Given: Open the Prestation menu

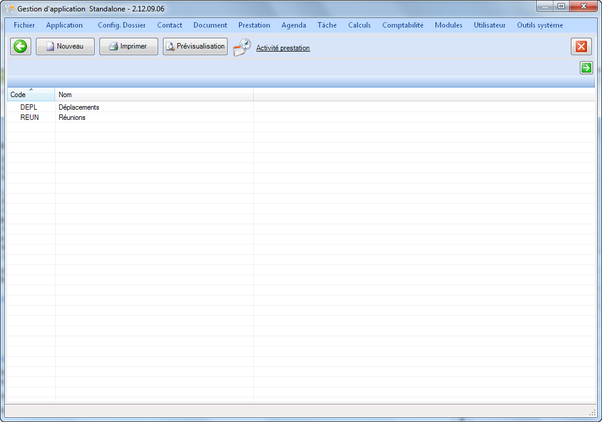Looking at the screenshot, I should click(x=254, y=25).
